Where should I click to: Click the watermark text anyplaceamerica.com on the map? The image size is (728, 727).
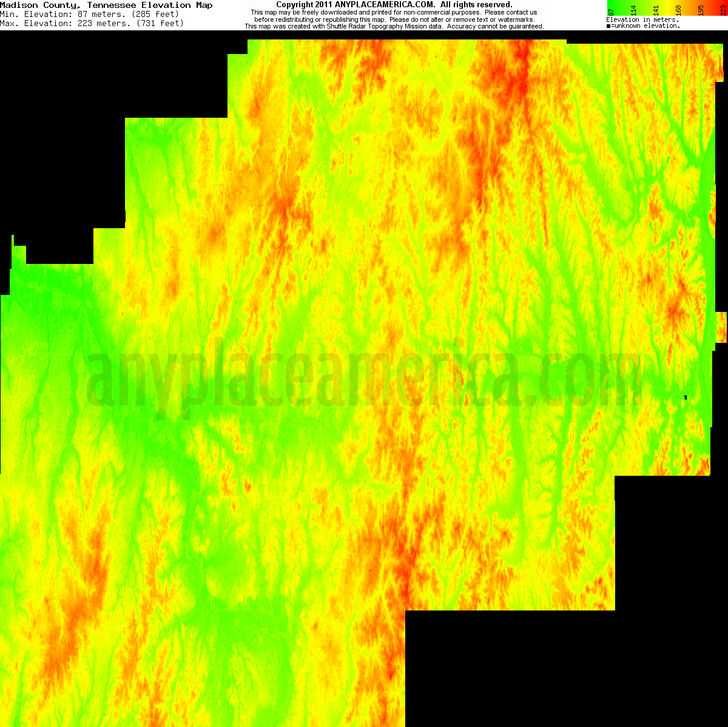click(364, 376)
